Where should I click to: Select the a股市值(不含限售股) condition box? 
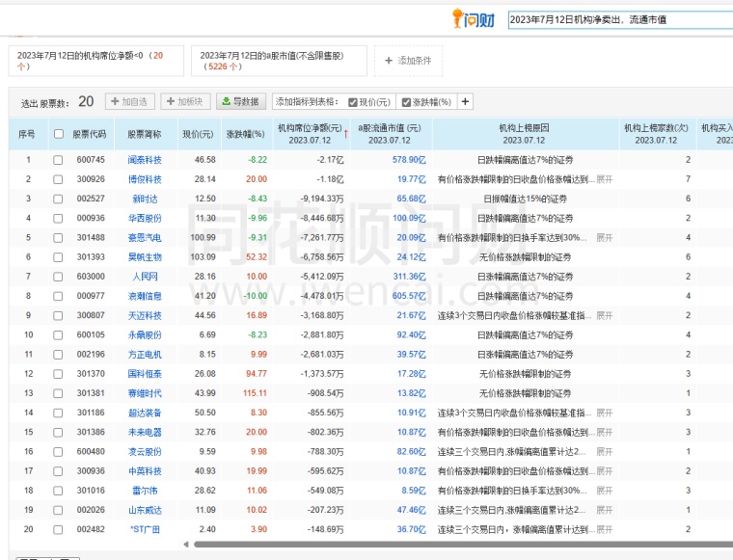279,61
